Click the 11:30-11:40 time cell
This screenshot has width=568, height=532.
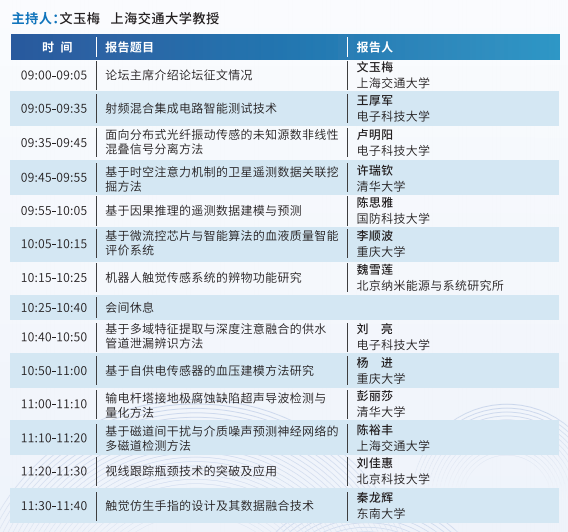(54, 506)
